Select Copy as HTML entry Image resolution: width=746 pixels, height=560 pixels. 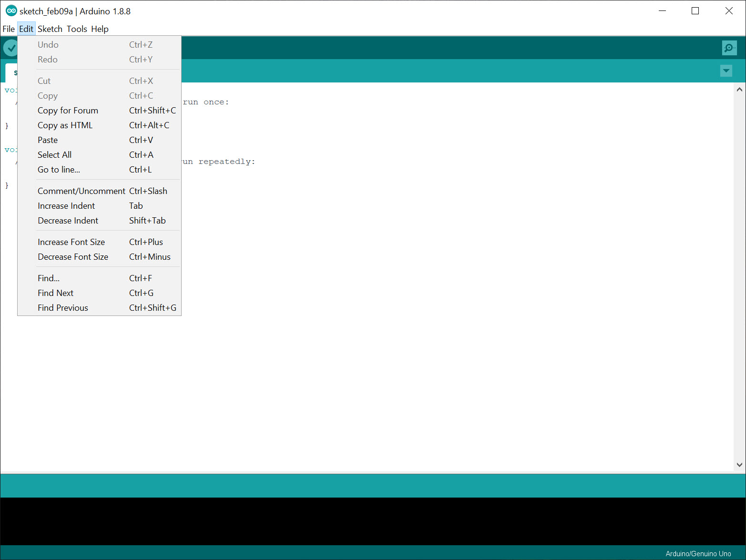tap(65, 125)
